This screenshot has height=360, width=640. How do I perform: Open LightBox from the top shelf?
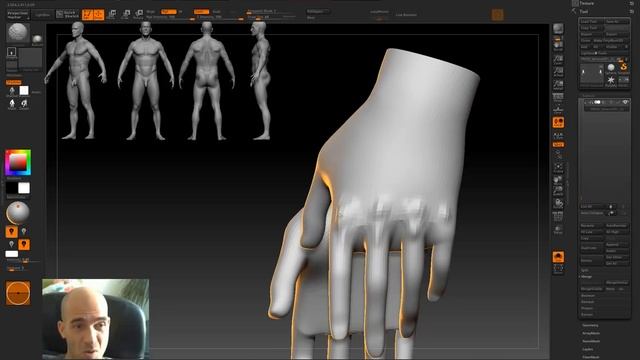coord(42,15)
